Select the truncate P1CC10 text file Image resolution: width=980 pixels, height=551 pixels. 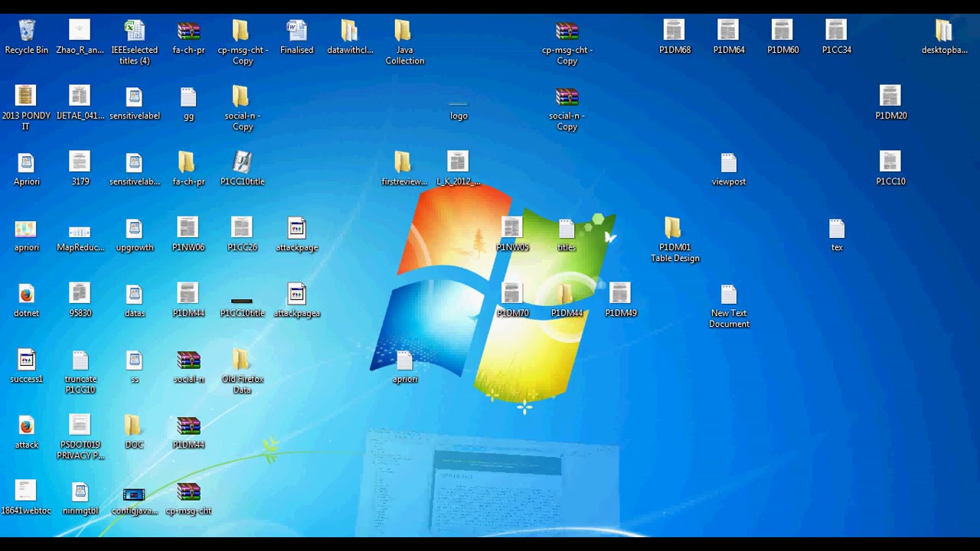[80, 360]
